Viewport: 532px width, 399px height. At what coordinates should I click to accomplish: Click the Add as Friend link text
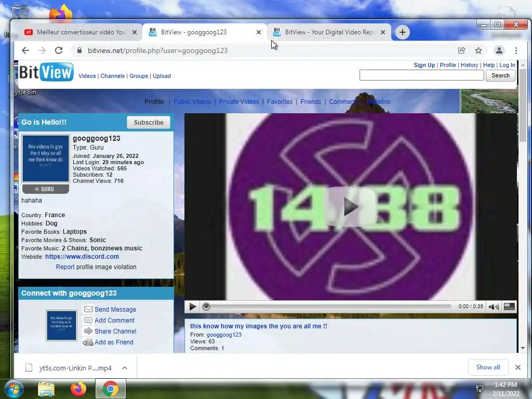(x=114, y=342)
